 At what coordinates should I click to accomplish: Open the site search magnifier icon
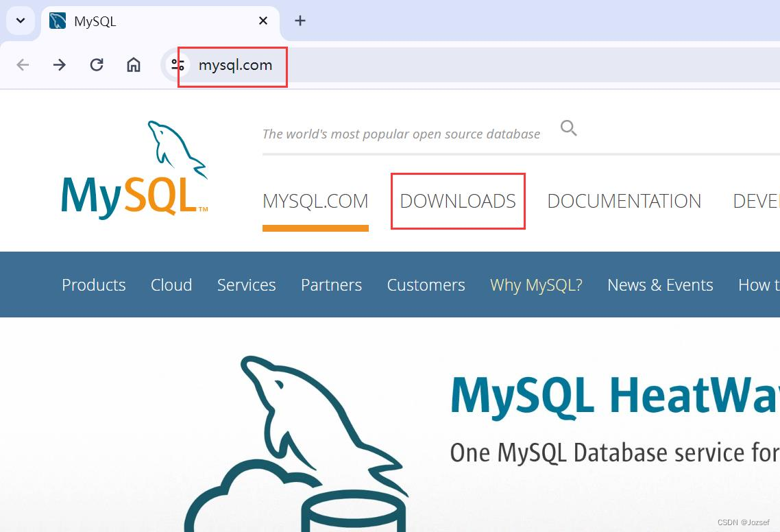[569, 128]
